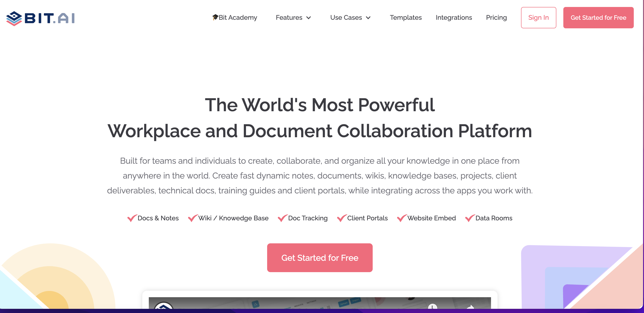Click the Data Rooms checkmark item
Viewport: 644px width, 313px height.
(488, 218)
